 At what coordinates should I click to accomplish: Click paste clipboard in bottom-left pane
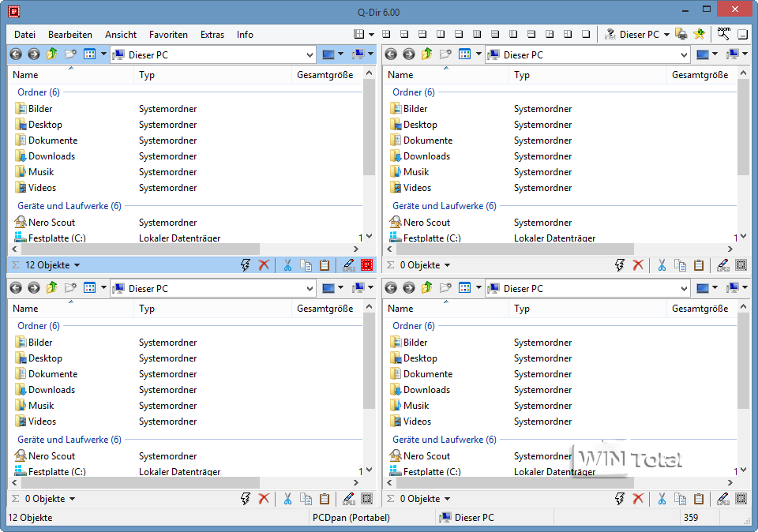pos(325,499)
